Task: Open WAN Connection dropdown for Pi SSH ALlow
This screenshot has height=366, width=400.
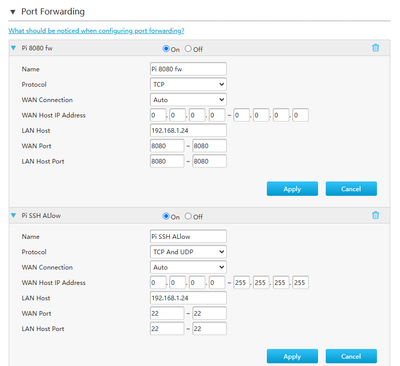Action: [188, 267]
